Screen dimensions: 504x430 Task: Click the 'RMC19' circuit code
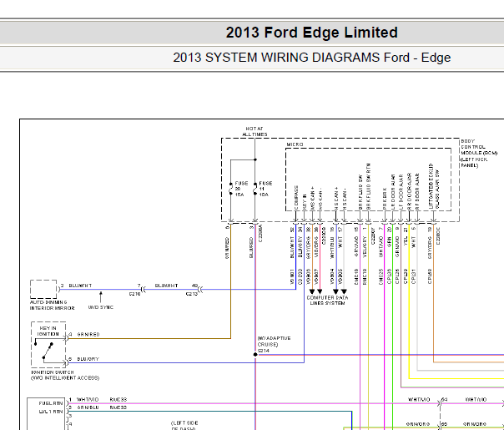[365, 276]
